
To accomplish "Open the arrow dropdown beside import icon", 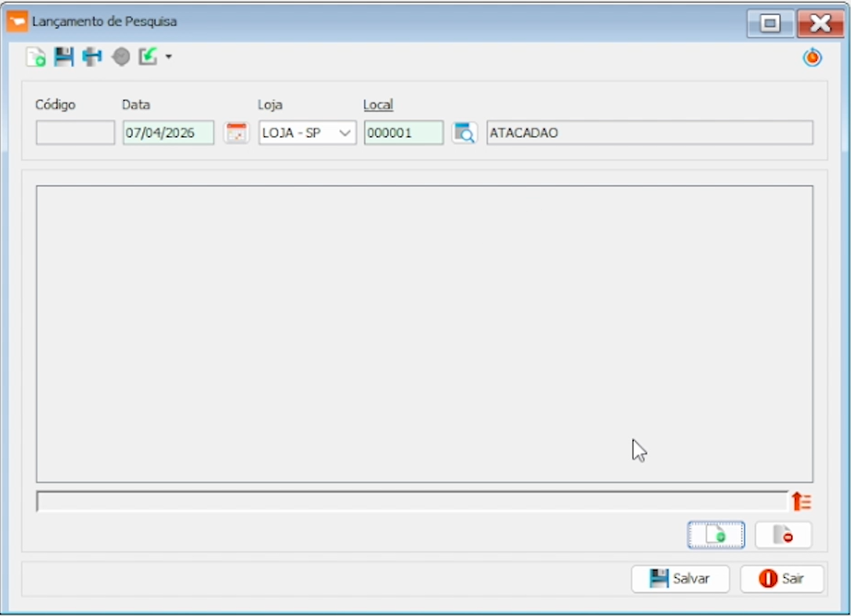I will [x=169, y=57].
